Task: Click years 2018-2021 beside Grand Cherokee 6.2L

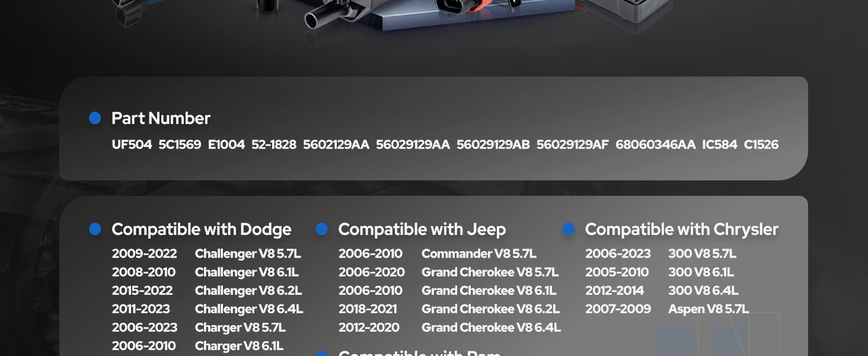Action: point(368,309)
